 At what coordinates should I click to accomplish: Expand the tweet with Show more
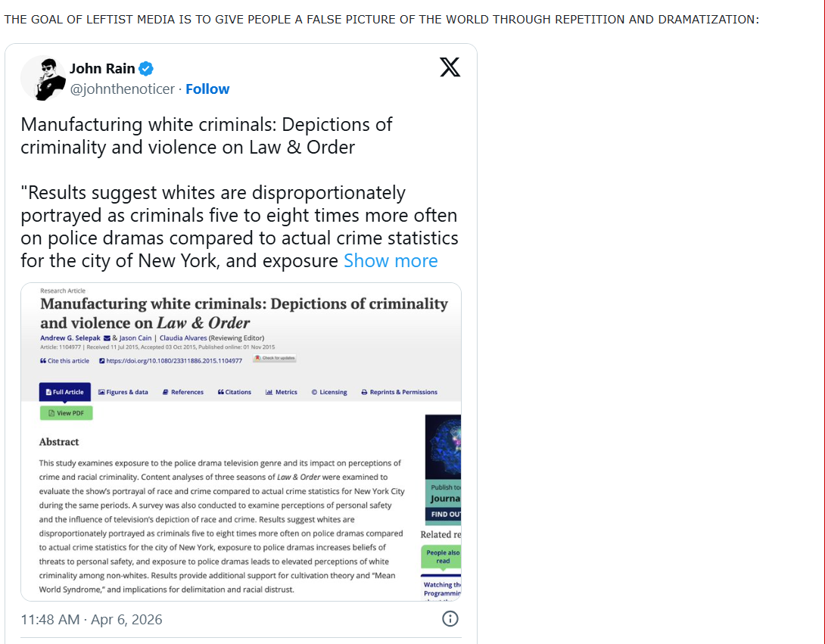(x=391, y=261)
